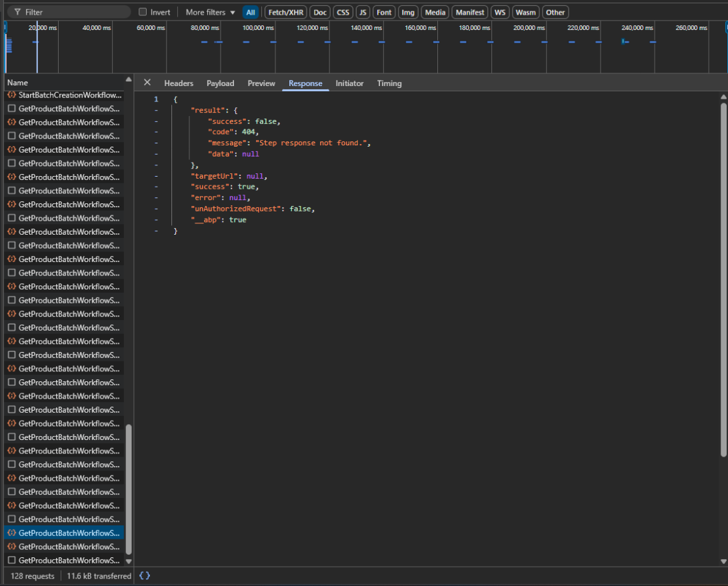Click the "11.6 kB transferred" status text
728x586 pixels.
(x=99, y=576)
